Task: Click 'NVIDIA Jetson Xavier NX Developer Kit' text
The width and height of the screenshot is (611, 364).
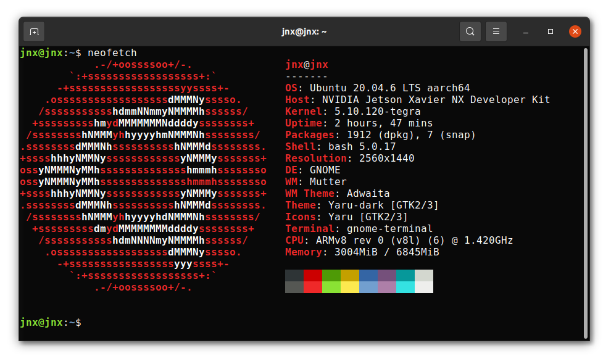Action: (436, 100)
